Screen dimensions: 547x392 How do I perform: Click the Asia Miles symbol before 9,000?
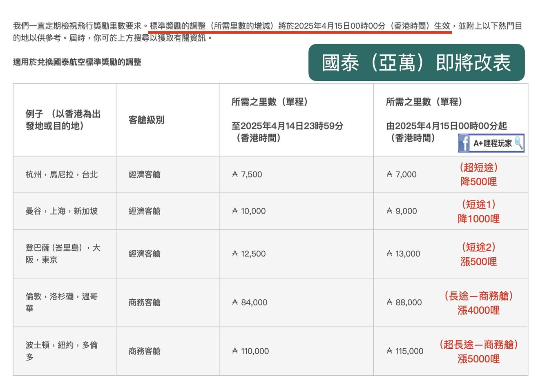click(389, 211)
